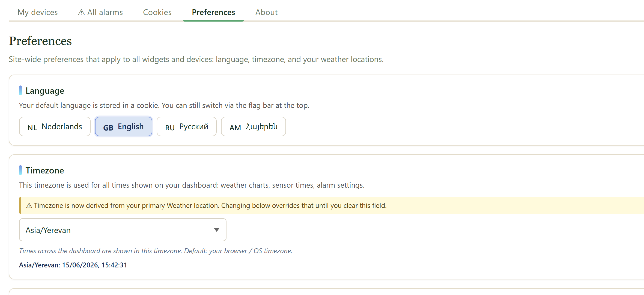The image size is (644, 295).
Task: Click the timezone override notice text
Action: [x=210, y=205]
